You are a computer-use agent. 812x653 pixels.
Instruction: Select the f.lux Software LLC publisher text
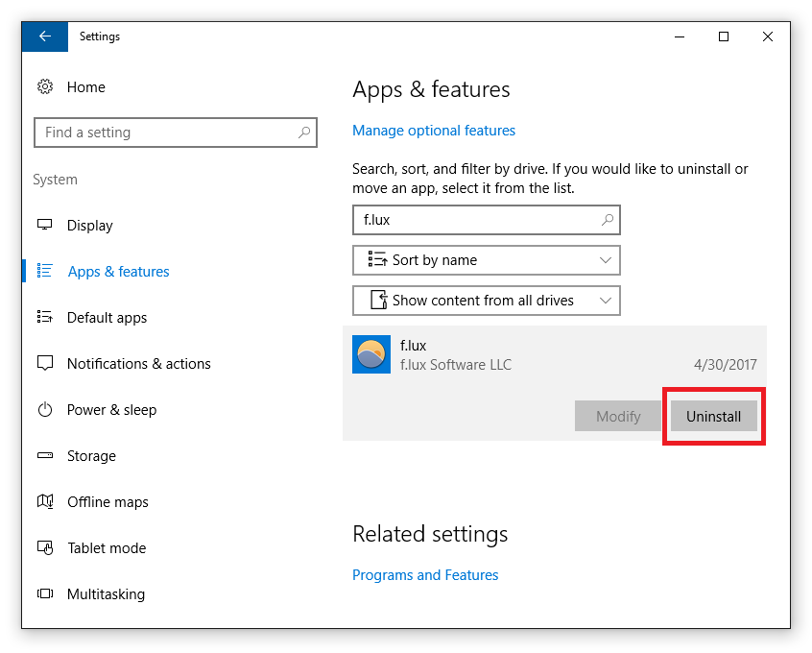coord(456,365)
